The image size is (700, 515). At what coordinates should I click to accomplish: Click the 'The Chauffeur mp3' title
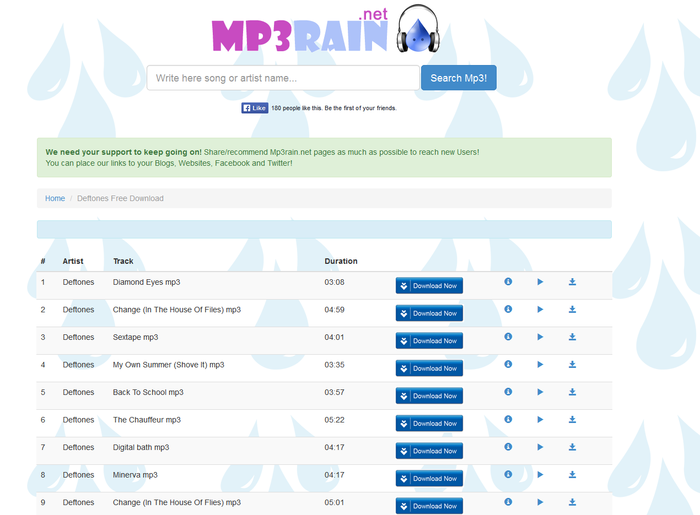(x=146, y=420)
